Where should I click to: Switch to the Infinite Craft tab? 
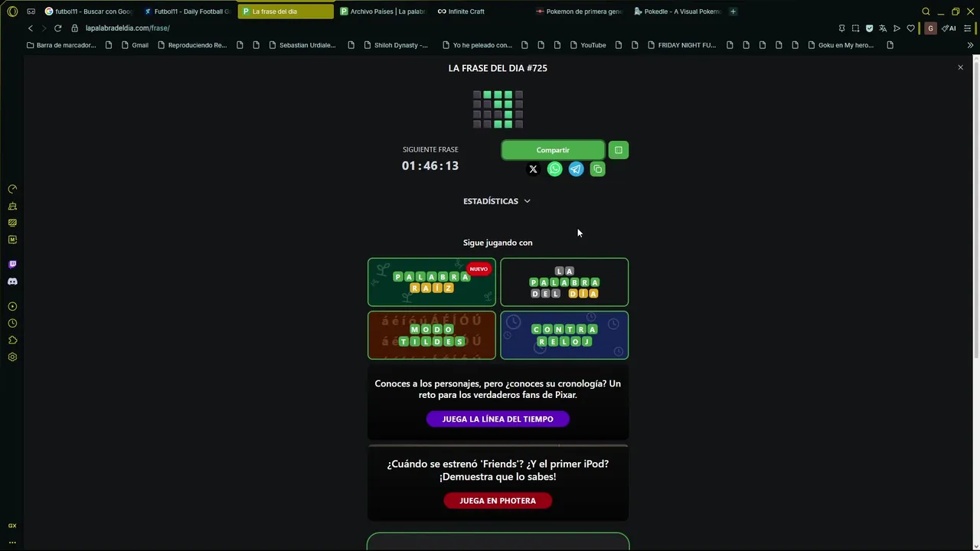481,11
